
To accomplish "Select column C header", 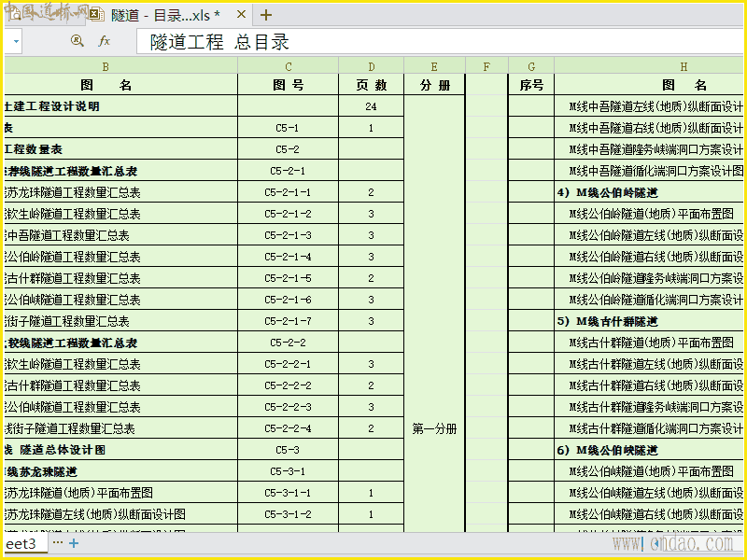I will (x=288, y=66).
